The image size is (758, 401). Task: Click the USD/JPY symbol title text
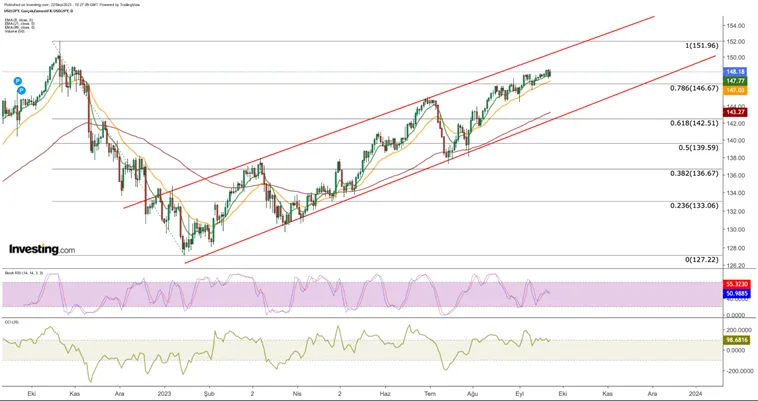point(38,11)
